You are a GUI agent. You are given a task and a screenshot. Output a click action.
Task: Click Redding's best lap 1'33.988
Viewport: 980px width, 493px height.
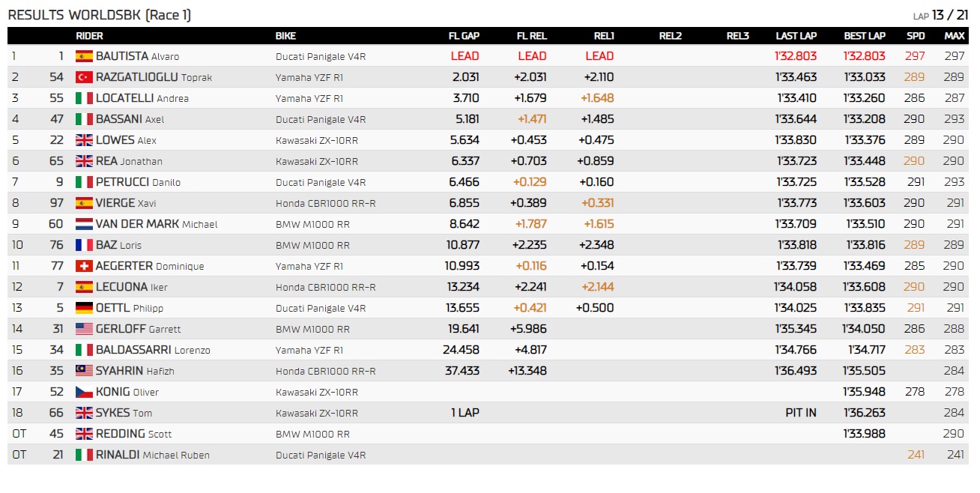coord(865,434)
